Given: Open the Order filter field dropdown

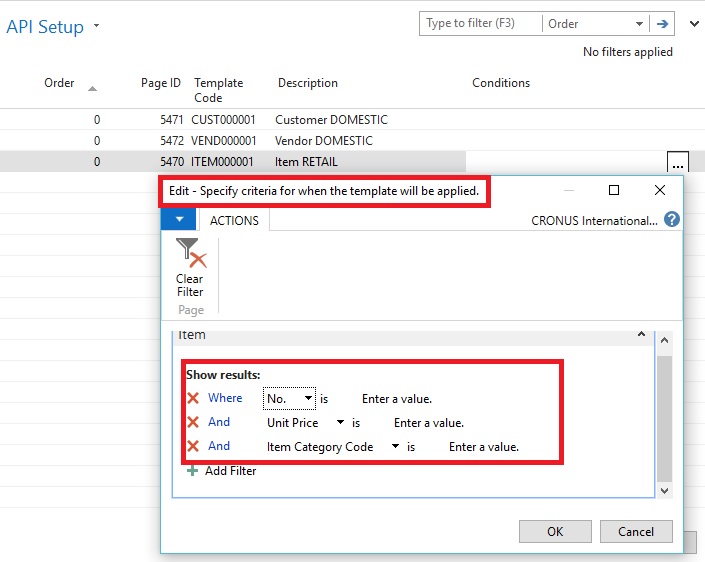Looking at the screenshot, I should click(x=639, y=24).
